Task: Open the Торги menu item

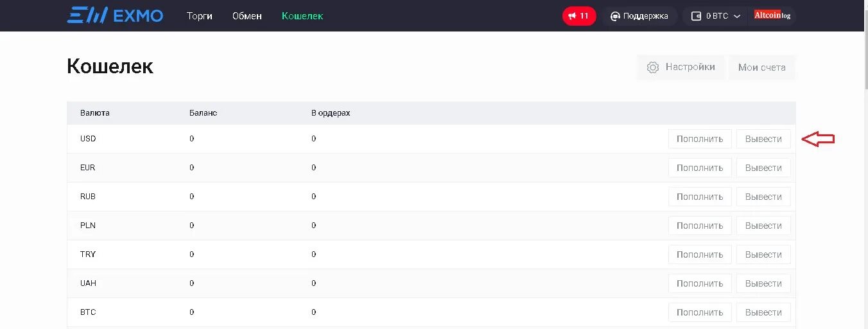Action: [x=200, y=16]
